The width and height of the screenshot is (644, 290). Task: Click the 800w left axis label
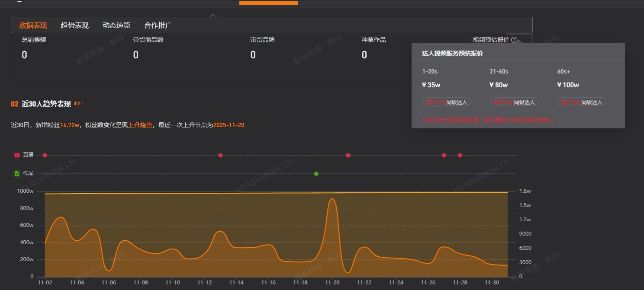tap(26, 208)
